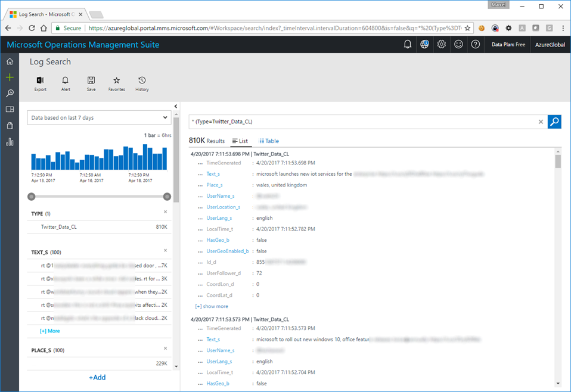571x392 pixels.
Task: Click the browser address bar URL
Action: tap(275, 28)
